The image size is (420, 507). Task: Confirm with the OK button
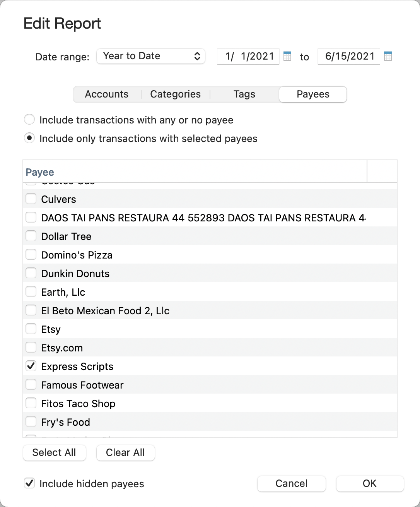pos(369,483)
